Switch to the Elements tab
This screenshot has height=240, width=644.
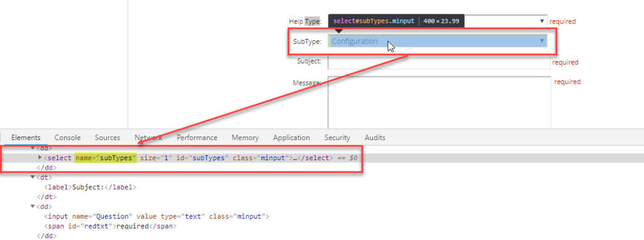coord(26,138)
